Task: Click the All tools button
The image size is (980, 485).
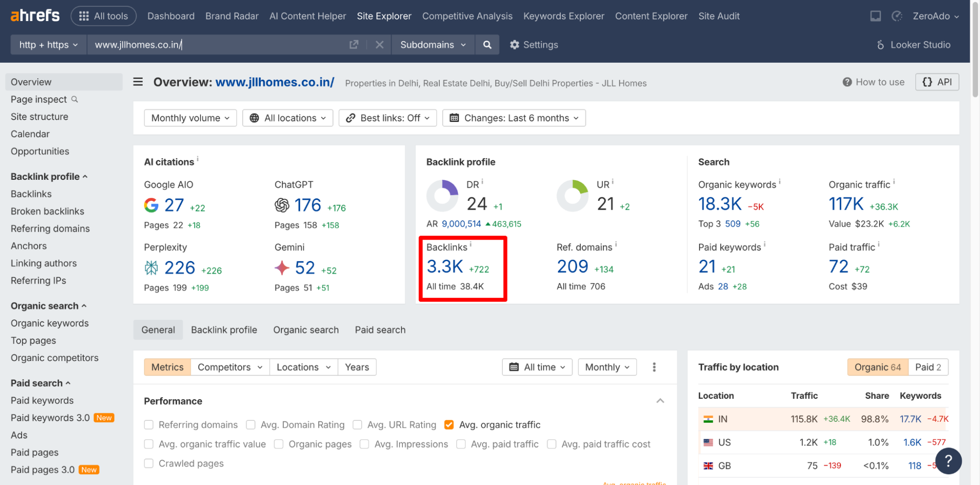Action: pos(103,16)
